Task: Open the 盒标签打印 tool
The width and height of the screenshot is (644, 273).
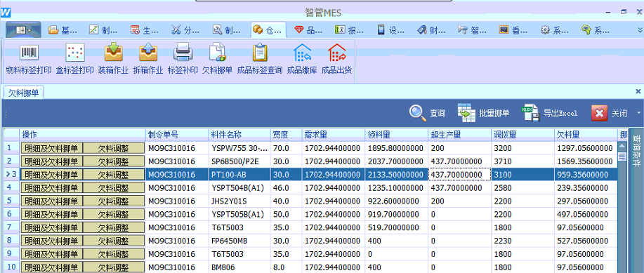Action: pyautogui.click(x=75, y=60)
